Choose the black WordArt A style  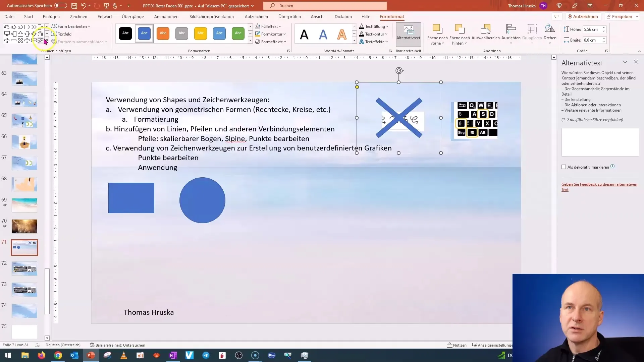click(x=304, y=34)
